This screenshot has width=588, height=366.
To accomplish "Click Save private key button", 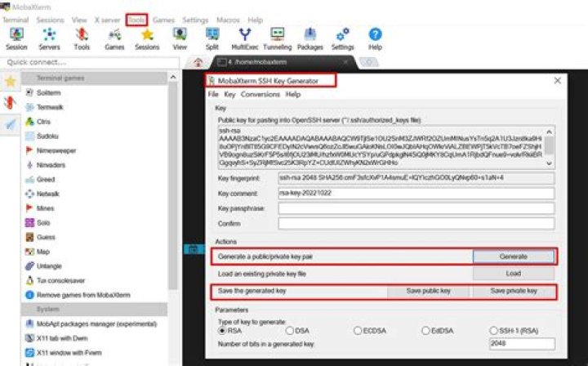I will pyautogui.click(x=514, y=291).
